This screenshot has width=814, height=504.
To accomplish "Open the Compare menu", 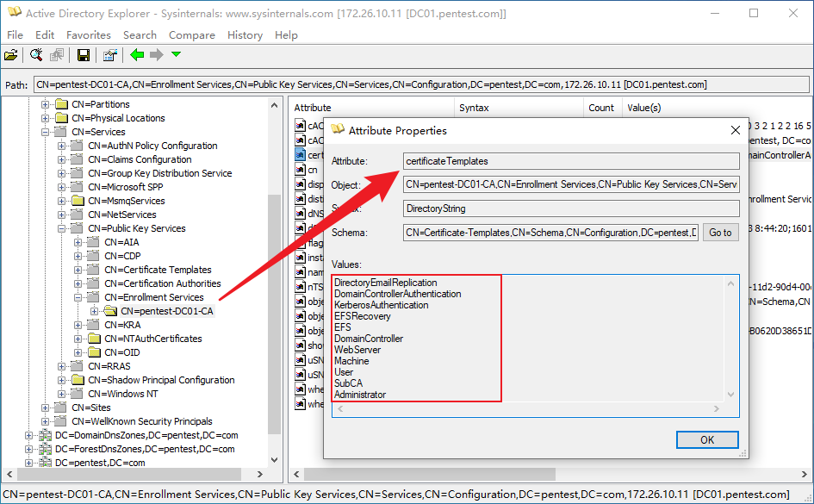I will [191, 34].
